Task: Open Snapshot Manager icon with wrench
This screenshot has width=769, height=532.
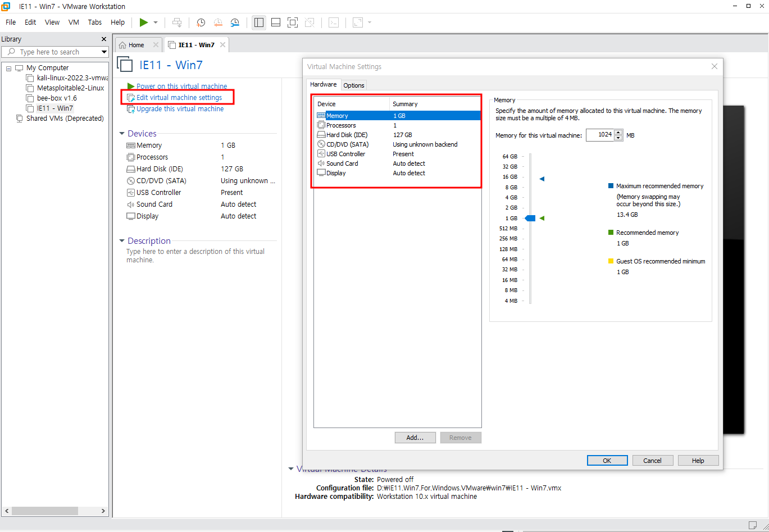Action: click(x=235, y=22)
